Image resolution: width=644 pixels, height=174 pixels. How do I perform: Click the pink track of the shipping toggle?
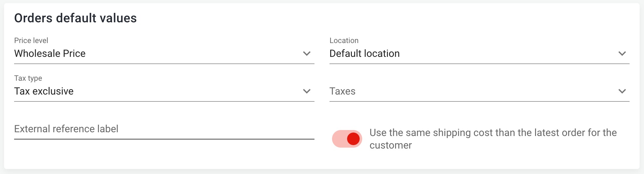point(338,139)
